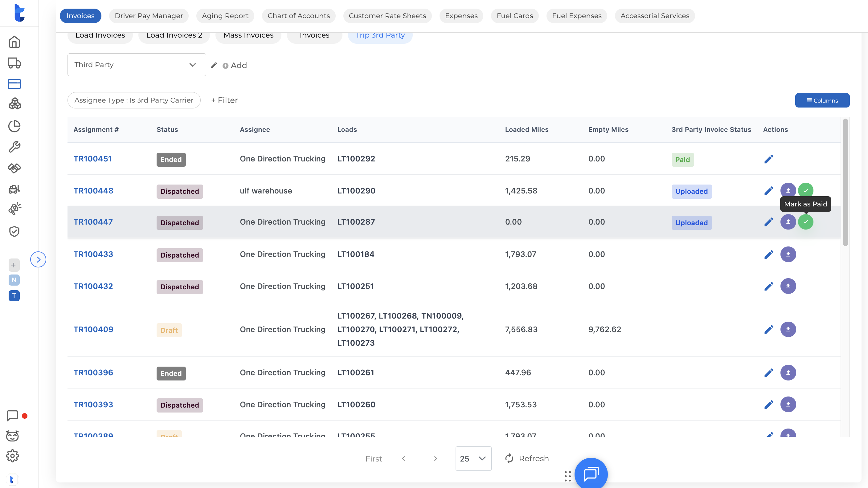Image resolution: width=868 pixels, height=488 pixels.
Task: Open the TR100448 assignment link
Action: click(93, 191)
